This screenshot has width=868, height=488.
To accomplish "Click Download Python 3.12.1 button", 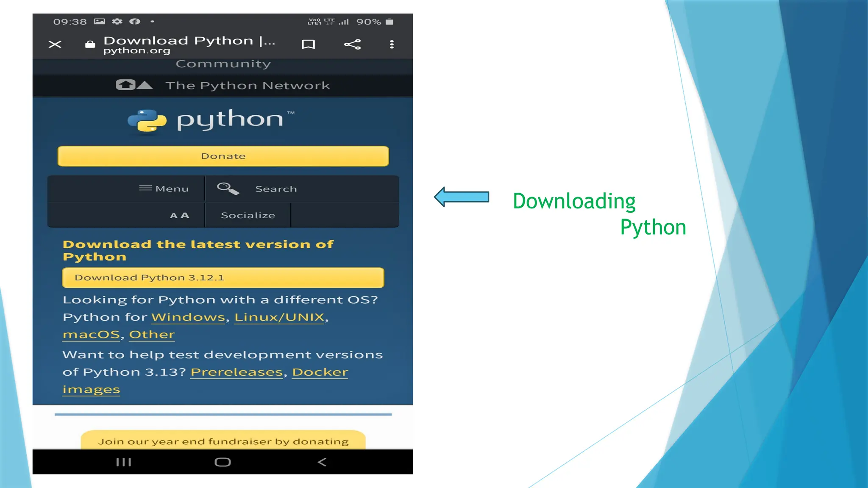I will click(x=223, y=277).
